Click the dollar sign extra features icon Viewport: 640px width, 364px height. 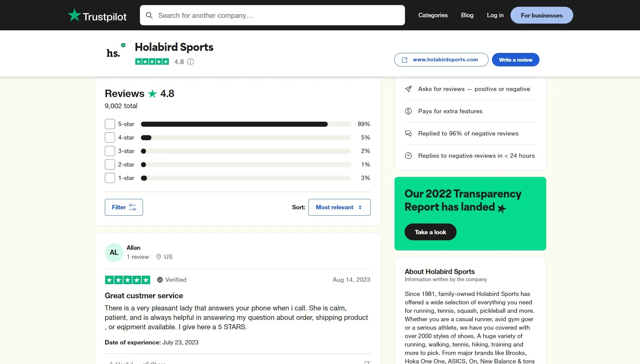point(408,111)
